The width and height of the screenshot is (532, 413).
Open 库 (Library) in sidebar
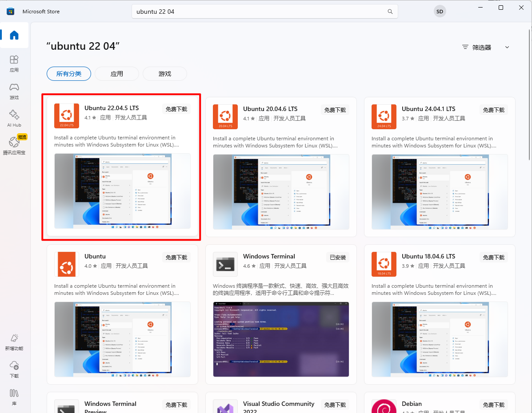coord(14,397)
